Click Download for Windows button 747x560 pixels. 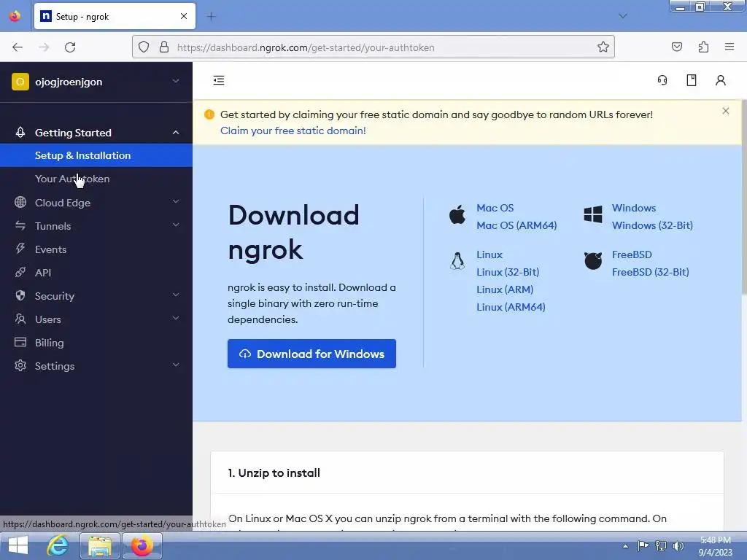(311, 354)
